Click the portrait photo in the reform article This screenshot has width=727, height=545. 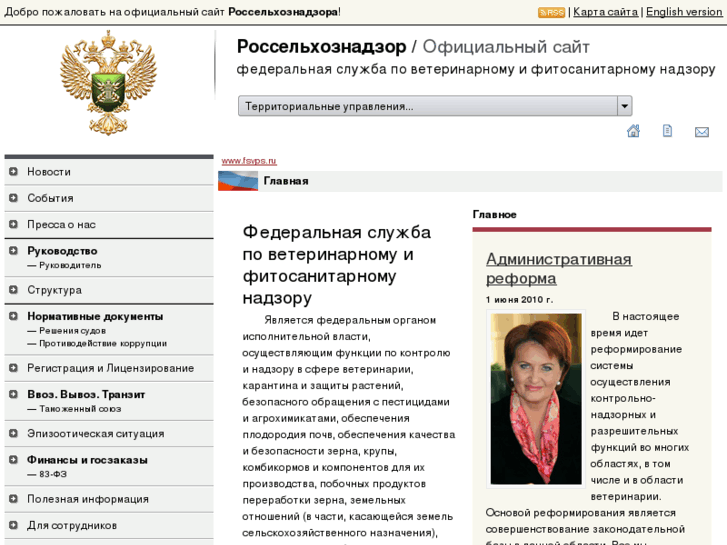tap(536, 399)
